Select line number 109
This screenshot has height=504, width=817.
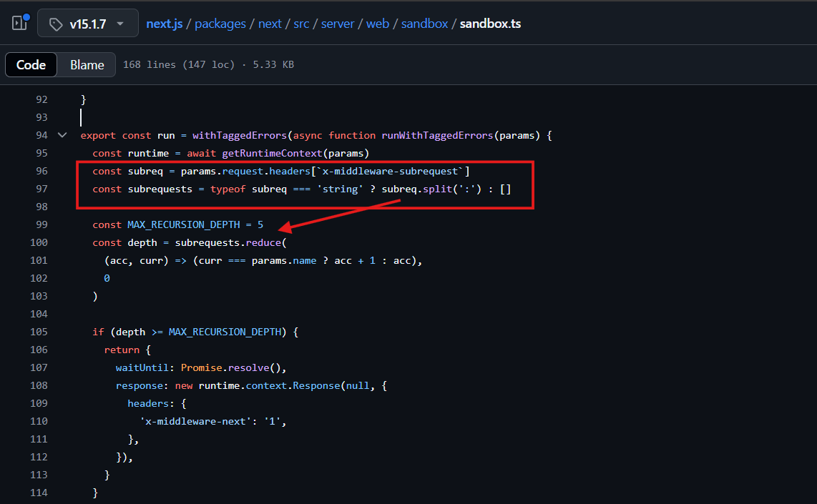(39, 403)
